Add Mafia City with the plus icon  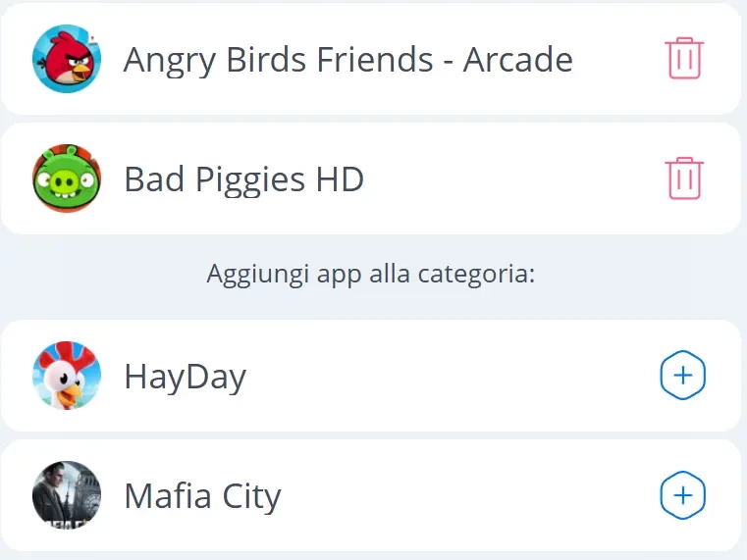click(x=683, y=496)
